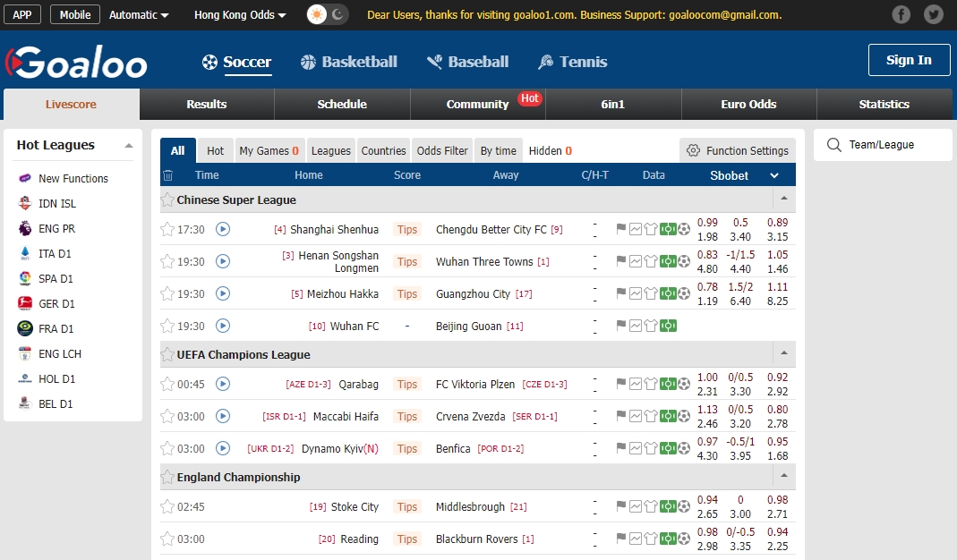The width and height of the screenshot is (957, 560).
Task: Favorite the UEFA Champions League star
Action: [x=167, y=354]
